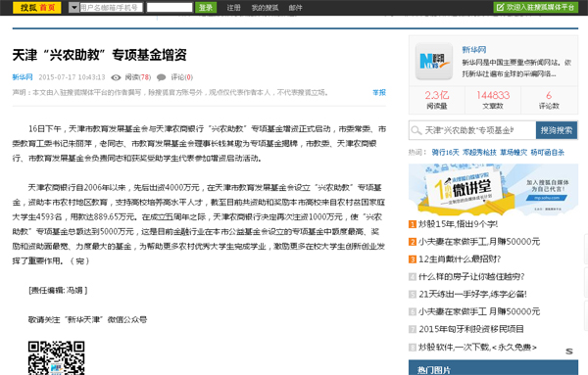Image resolution: width=588 pixels, height=375 pixels.
Task: Open list item 什么样的房子让你越住越穷?
Action: 471,276
